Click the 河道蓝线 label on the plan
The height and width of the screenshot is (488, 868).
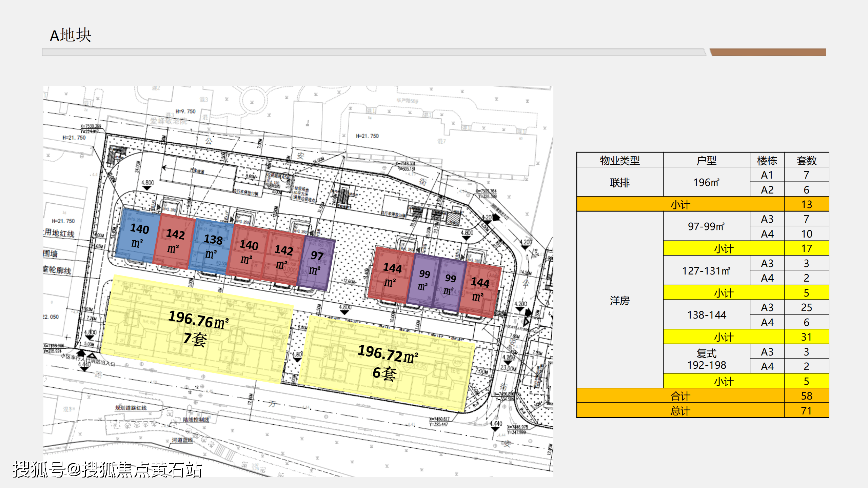click(x=182, y=440)
